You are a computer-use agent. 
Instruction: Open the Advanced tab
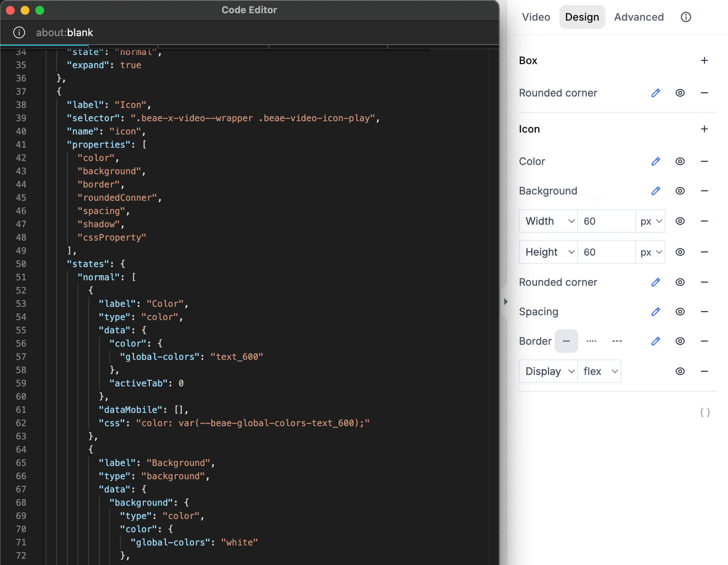pos(639,17)
